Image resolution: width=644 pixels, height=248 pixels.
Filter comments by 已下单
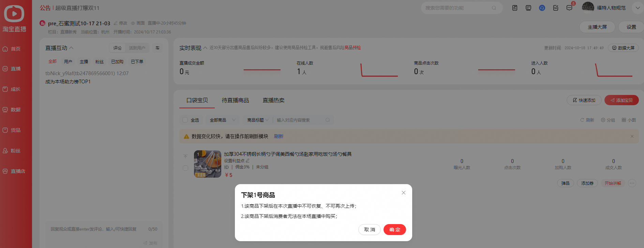[137, 61]
